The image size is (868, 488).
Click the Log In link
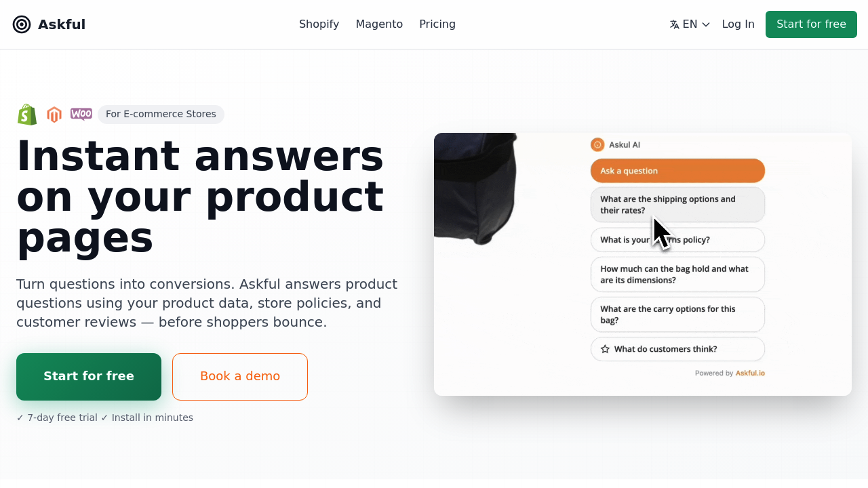click(x=738, y=24)
